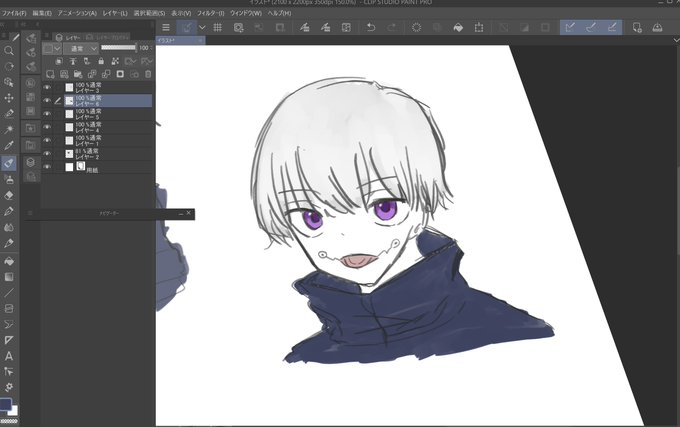Select the Gradient tool
Image resolution: width=680 pixels, height=427 pixels.
(x=9, y=277)
